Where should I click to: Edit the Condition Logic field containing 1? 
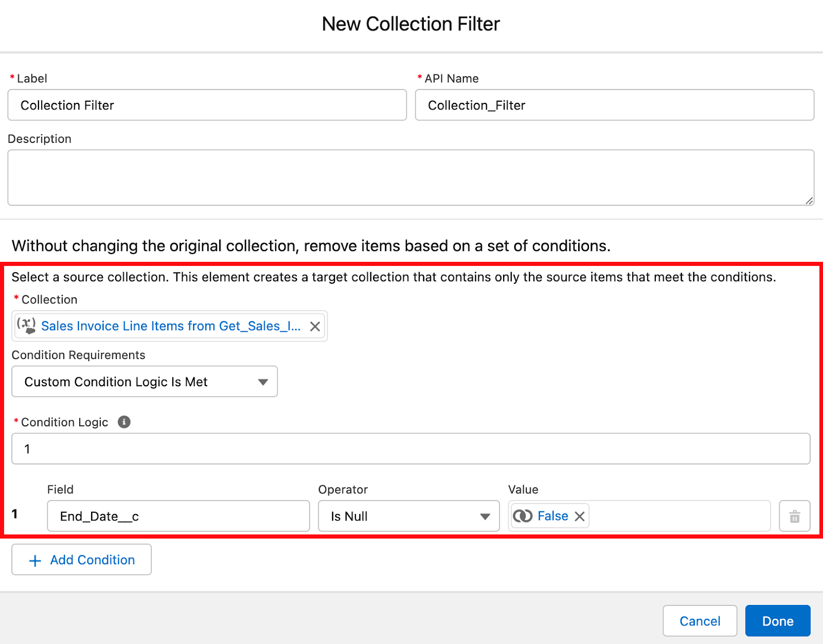click(x=410, y=448)
